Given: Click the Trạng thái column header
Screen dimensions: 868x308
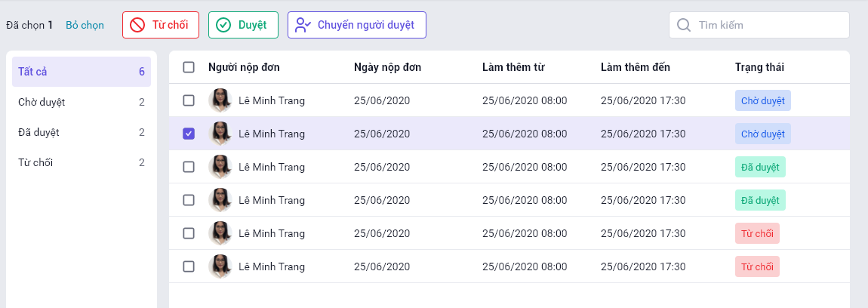Looking at the screenshot, I should (759, 67).
